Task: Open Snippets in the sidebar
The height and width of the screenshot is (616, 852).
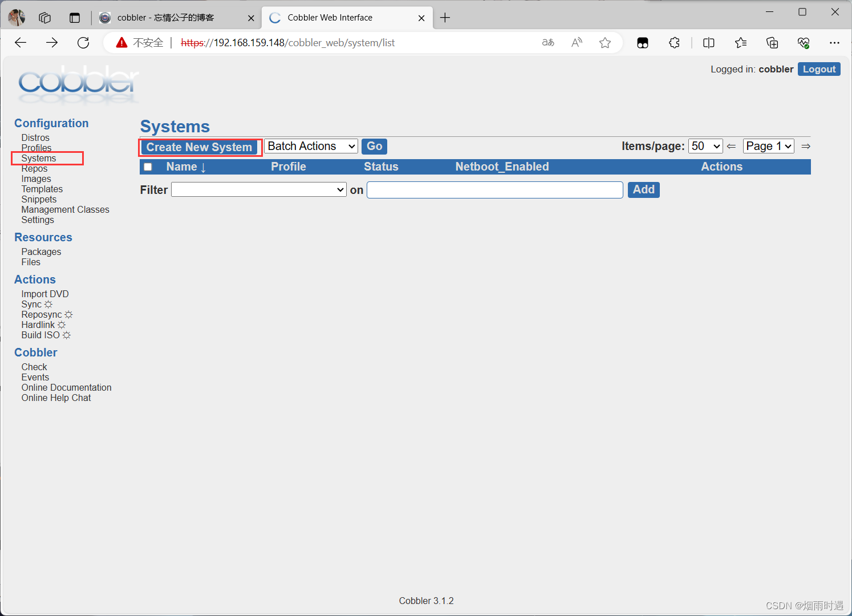Action: pos(39,199)
